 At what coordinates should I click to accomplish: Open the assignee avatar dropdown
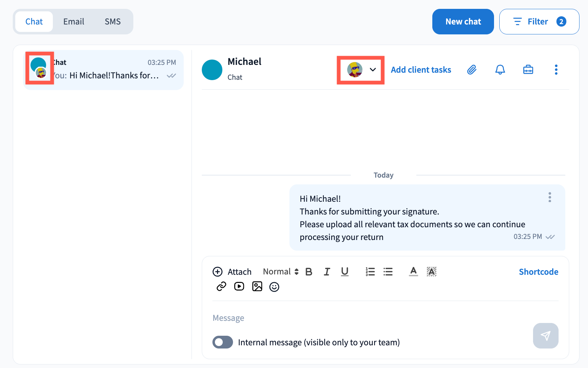(x=361, y=70)
